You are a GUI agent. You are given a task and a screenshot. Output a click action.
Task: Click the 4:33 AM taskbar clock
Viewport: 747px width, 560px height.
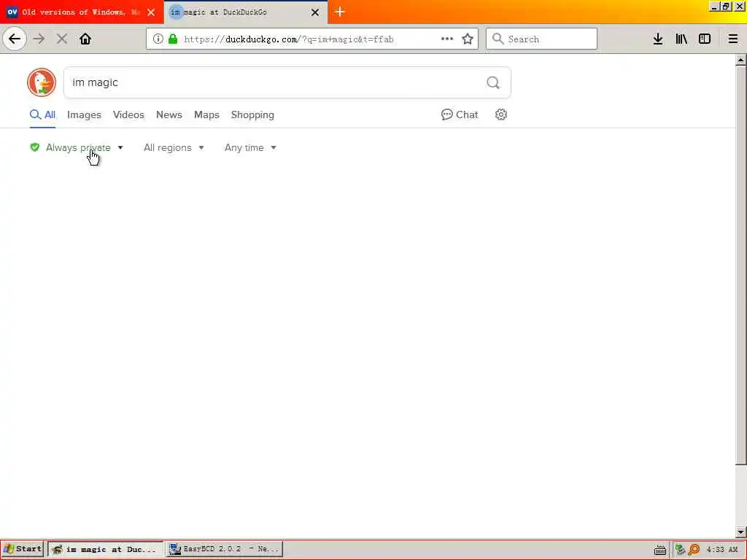pyautogui.click(x=722, y=550)
